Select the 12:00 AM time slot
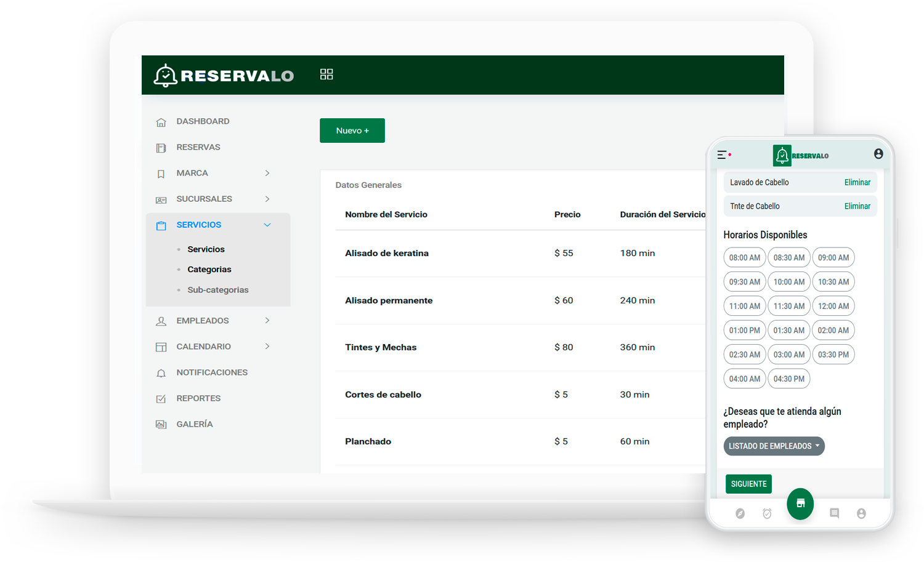The height and width of the screenshot is (562, 924). tap(833, 306)
